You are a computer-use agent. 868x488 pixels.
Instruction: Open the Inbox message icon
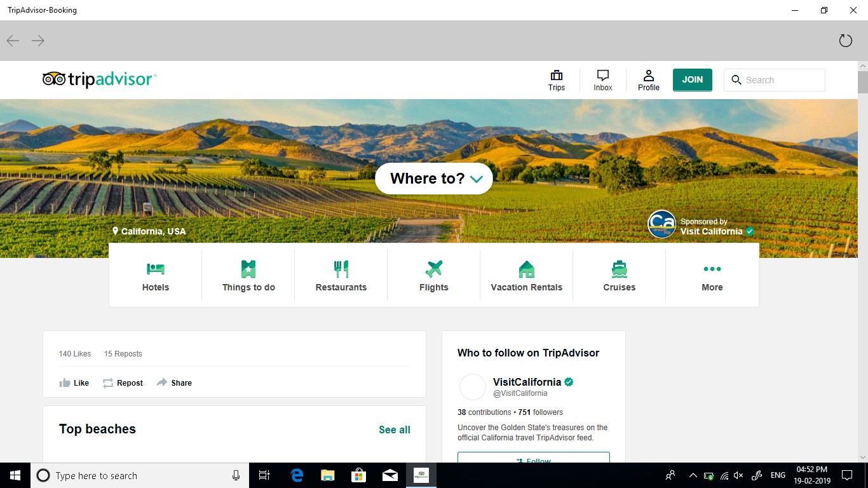[603, 76]
